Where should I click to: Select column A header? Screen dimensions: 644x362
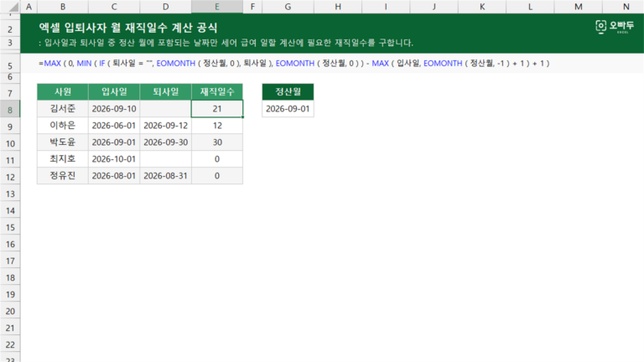[29, 7]
